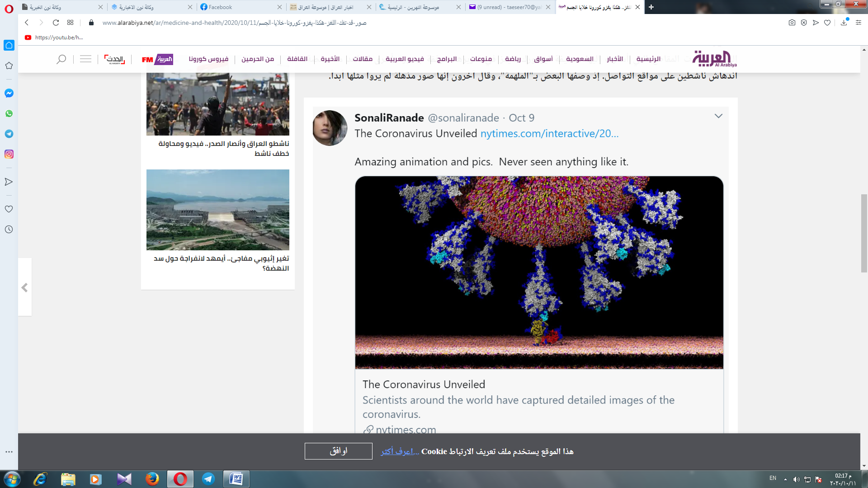
Task: Open the Al Arabiya hamburger menu
Action: coord(85,59)
